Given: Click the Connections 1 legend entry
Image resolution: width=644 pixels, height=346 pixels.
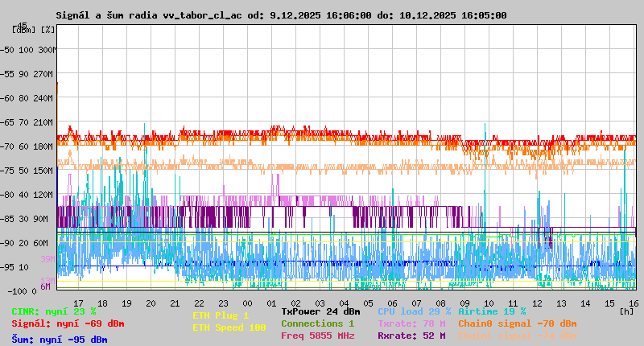Looking at the screenshot, I should click(317, 323).
